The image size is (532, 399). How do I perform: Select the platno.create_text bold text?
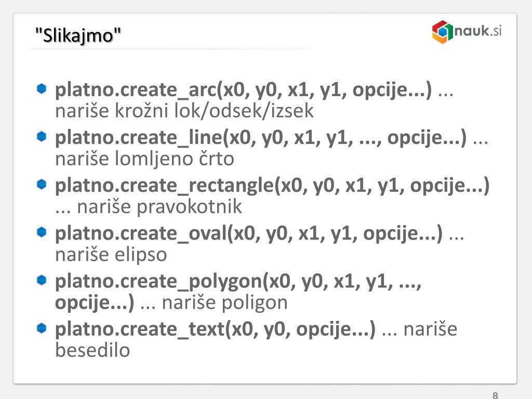tap(216, 329)
